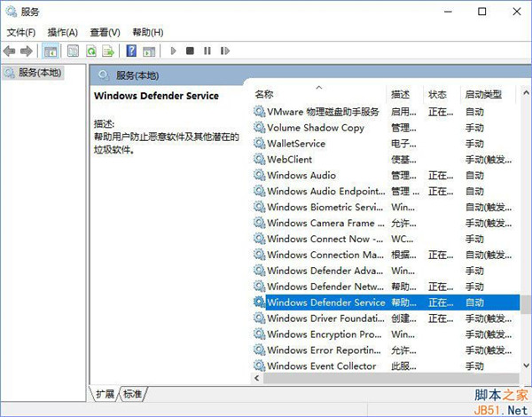Viewport: 532px width, 417px height.
Task: Click the Back arrow toolbar icon
Action: 10,51
